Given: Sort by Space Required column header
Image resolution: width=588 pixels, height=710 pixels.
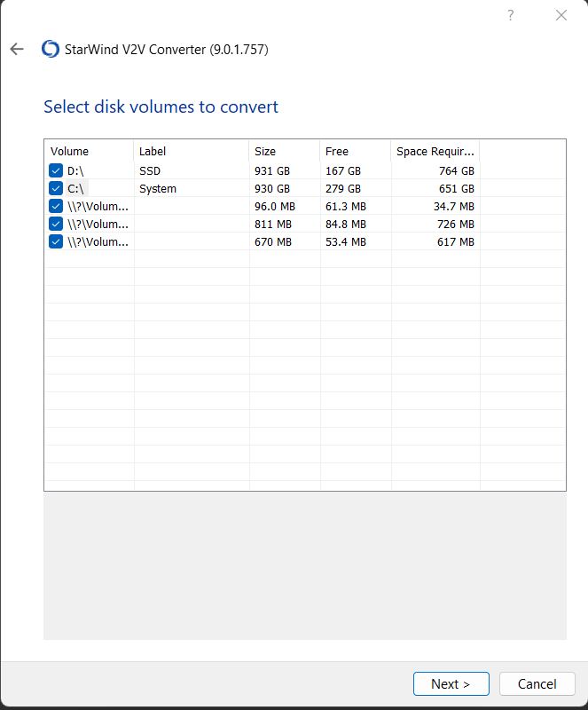Looking at the screenshot, I should (x=435, y=151).
